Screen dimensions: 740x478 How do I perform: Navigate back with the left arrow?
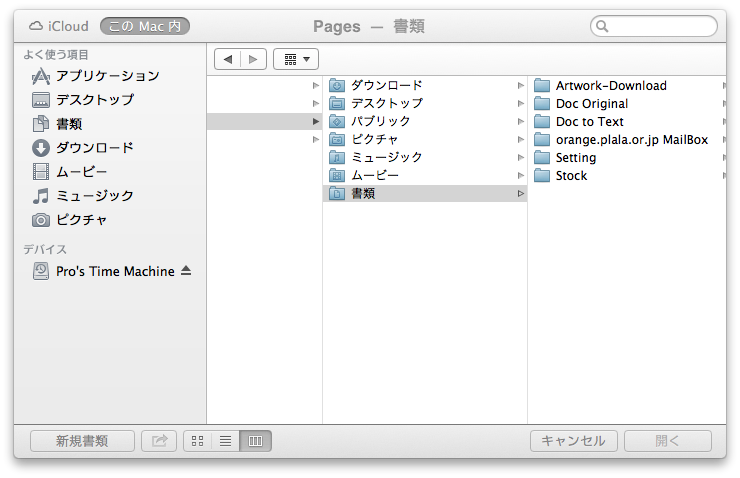[228, 60]
